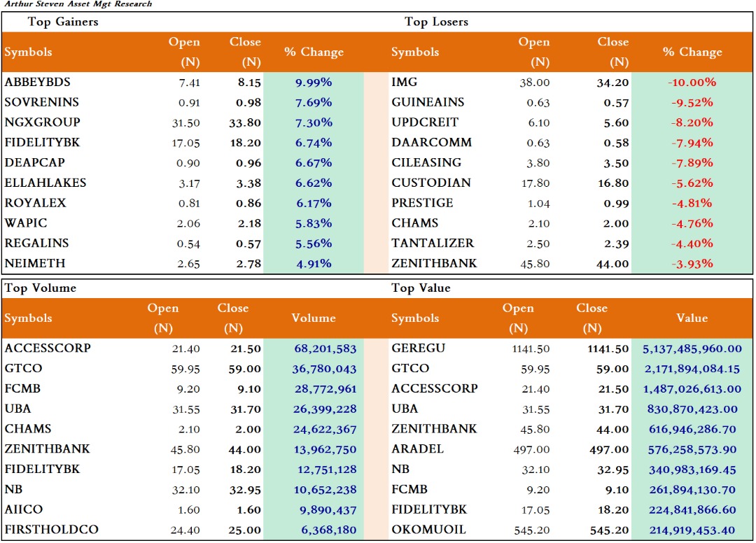
Task: Click the Top Value table title
Action: [x=421, y=288]
